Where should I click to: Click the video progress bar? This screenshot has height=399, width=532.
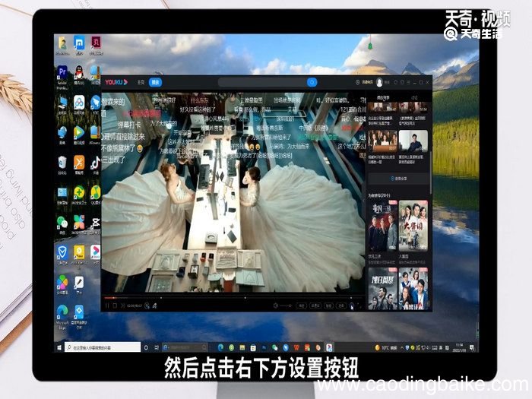233,298
